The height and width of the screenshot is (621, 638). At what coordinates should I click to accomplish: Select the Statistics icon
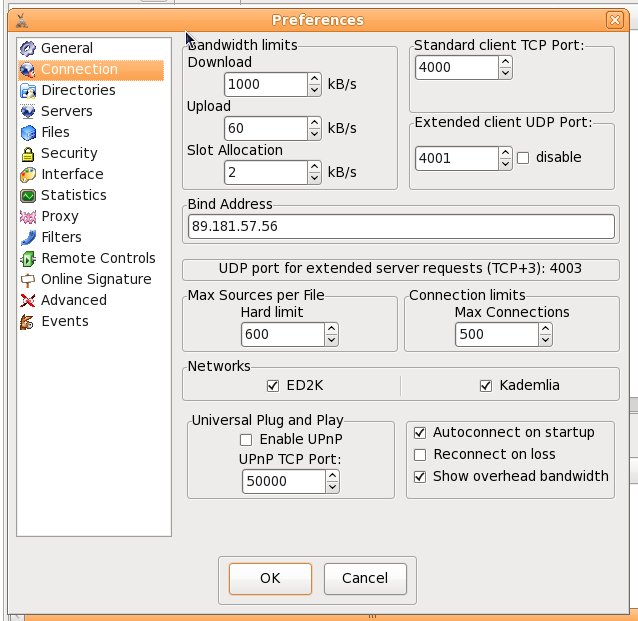point(27,195)
